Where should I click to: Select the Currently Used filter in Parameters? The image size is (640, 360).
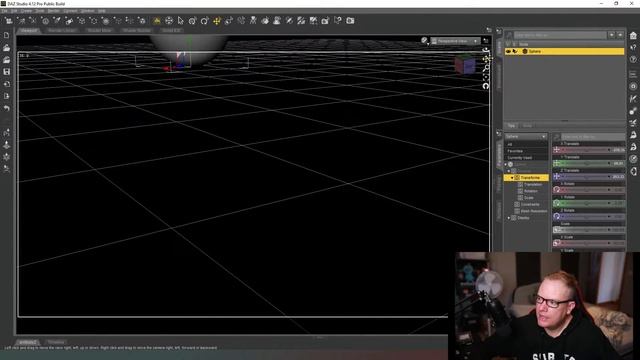coord(526,158)
